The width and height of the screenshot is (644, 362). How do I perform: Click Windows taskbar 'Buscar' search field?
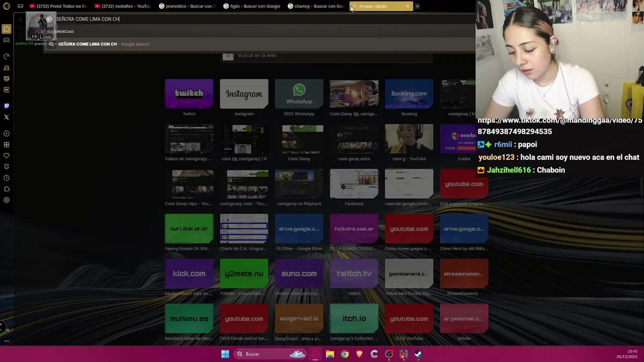point(271,354)
